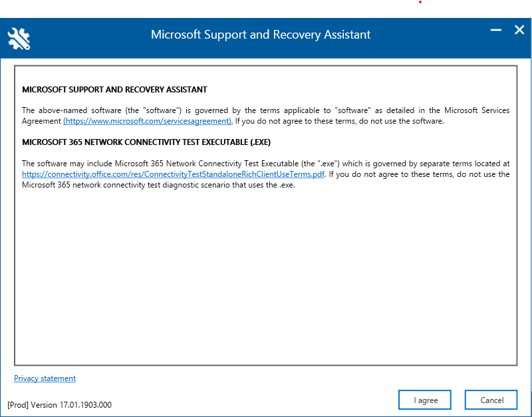Open the Microsoft Services Agreement link
532x417 pixels.
coord(148,121)
